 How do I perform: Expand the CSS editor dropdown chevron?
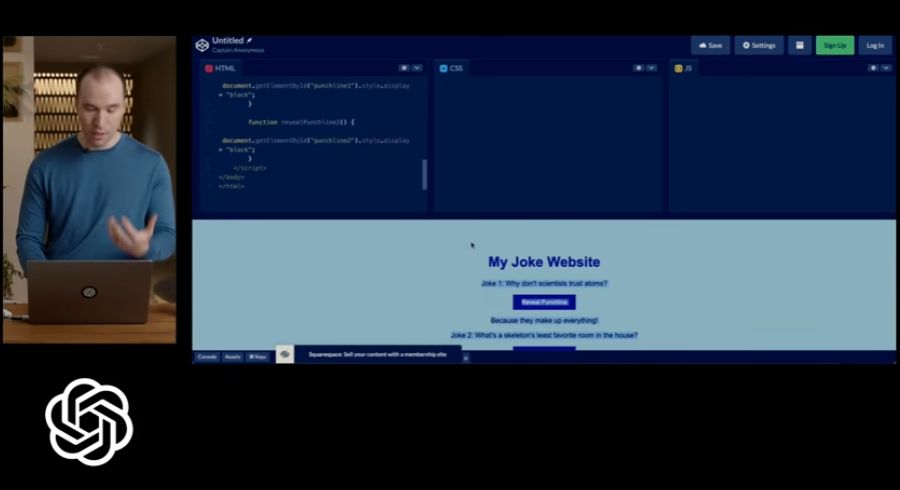tap(651, 68)
